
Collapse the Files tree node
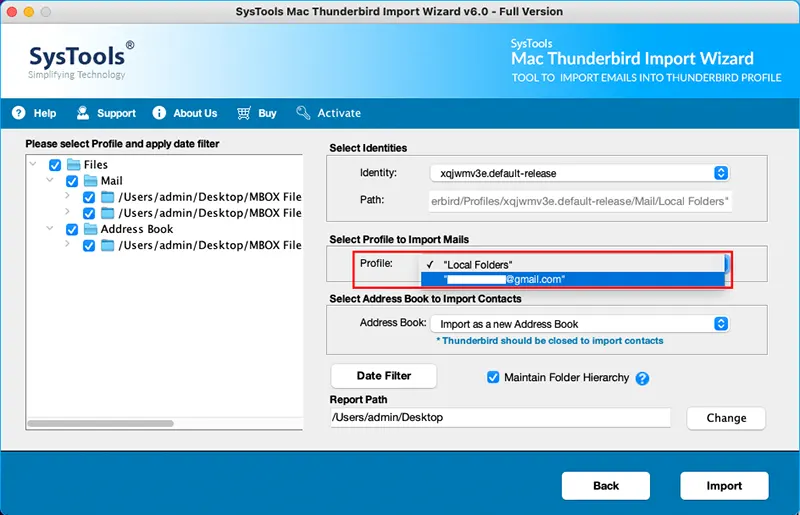click(33, 164)
